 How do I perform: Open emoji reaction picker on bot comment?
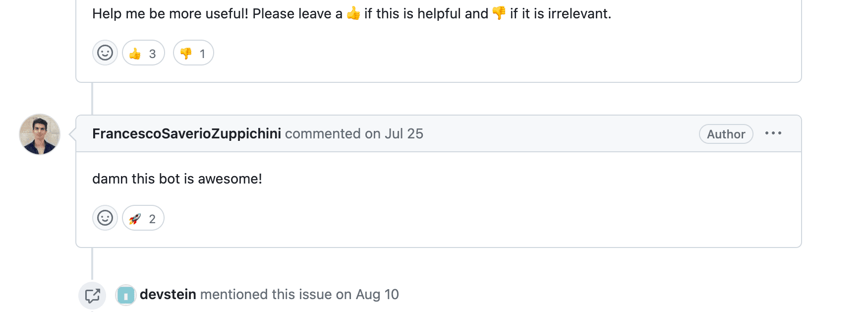(105, 53)
